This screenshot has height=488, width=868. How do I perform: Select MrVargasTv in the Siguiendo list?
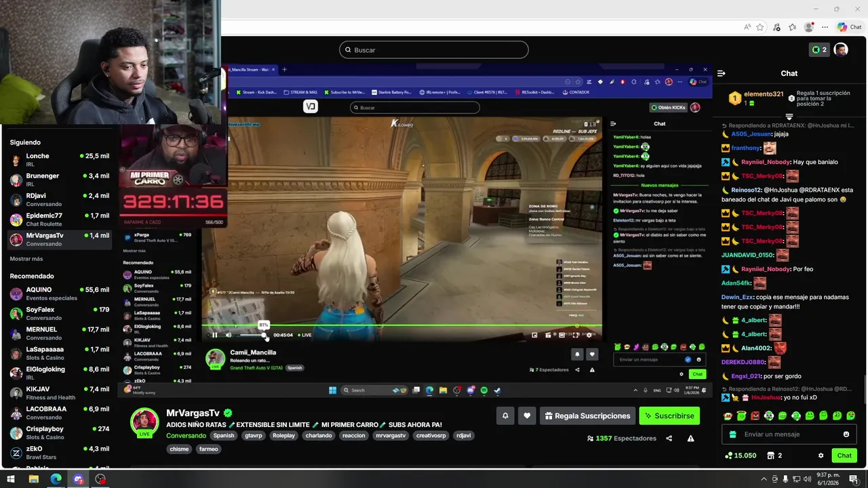(x=59, y=239)
